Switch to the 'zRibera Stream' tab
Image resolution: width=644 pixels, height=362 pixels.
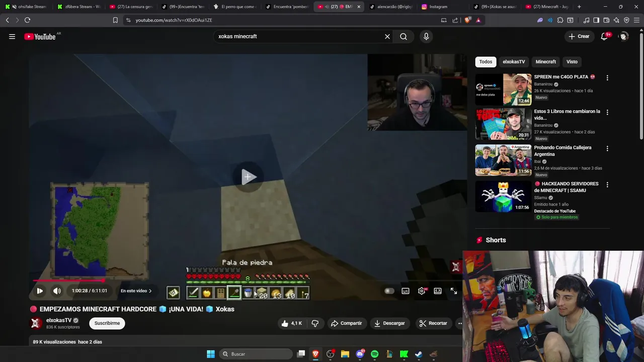pos(79,7)
